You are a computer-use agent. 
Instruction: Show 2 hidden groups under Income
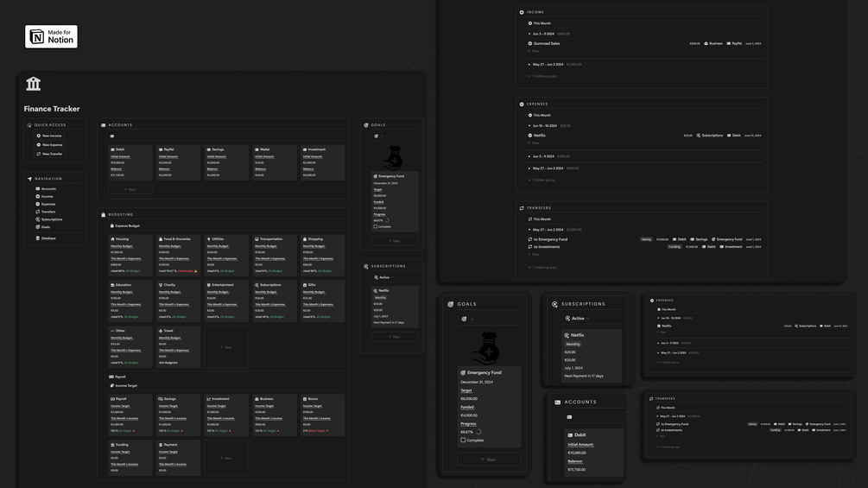(542, 76)
